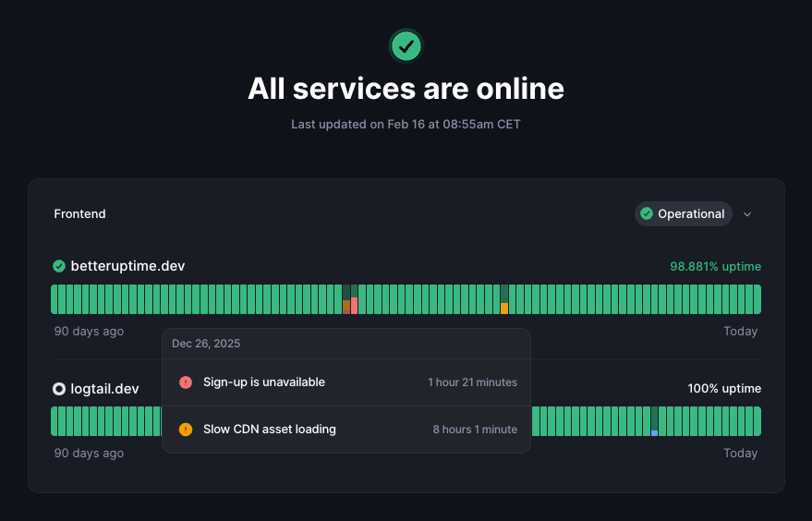812x521 pixels.
Task: Click the Frontend group heading
Action: point(79,214)
